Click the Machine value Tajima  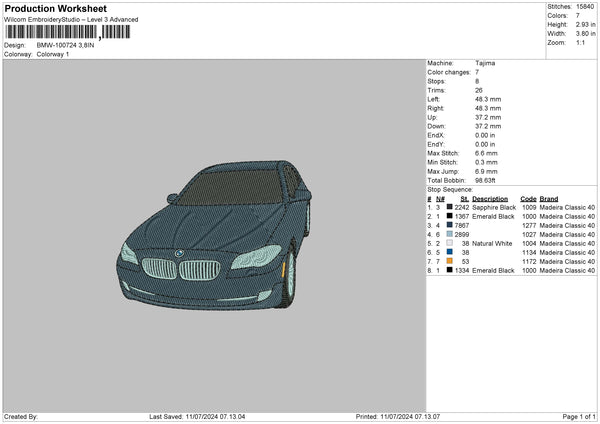pyautogui.click(x=485, y=63)
